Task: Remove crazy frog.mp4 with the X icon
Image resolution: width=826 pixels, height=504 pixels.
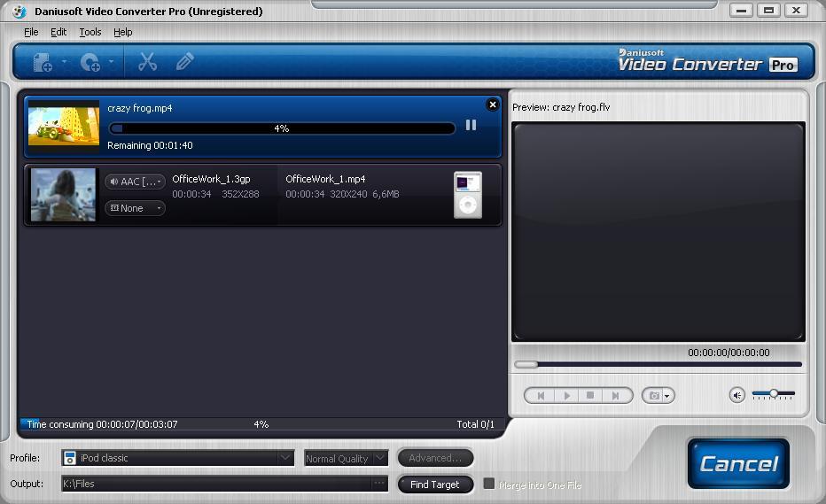Action: [x=493, y=105]
